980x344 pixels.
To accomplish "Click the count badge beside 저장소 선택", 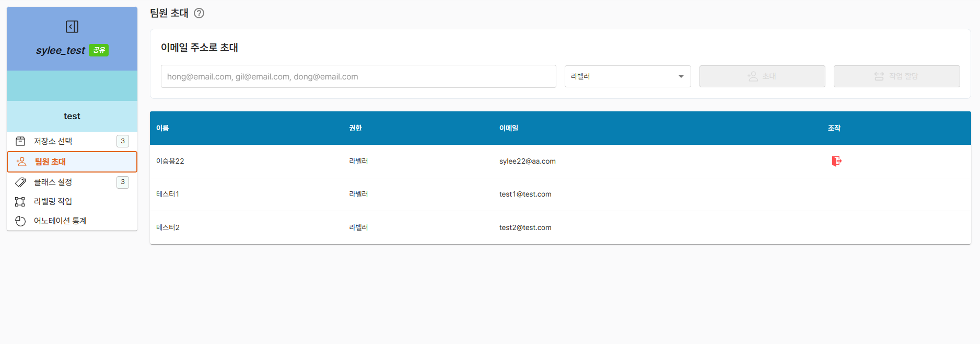I will coord(123,141).
